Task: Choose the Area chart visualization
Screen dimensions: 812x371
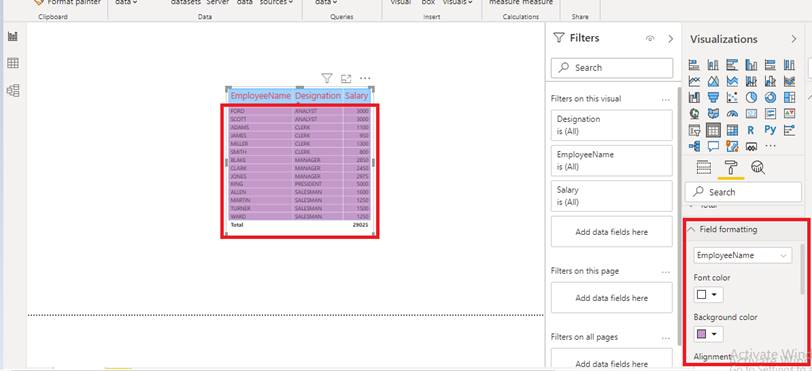Action: (x=713, y=81)
